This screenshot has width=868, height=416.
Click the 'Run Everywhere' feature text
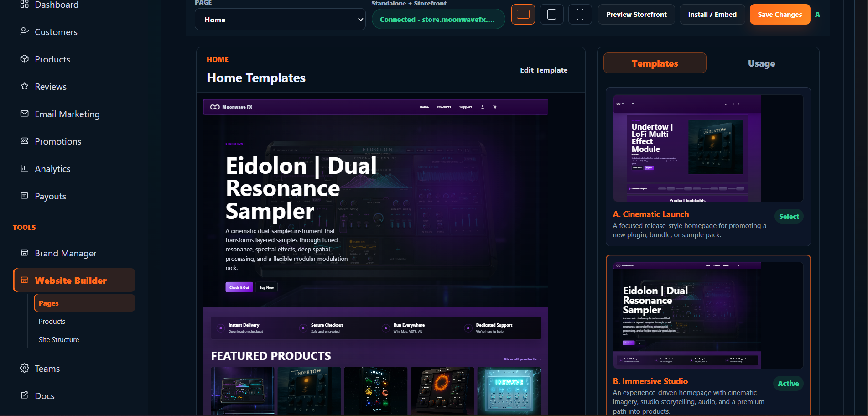coord(409,325)
